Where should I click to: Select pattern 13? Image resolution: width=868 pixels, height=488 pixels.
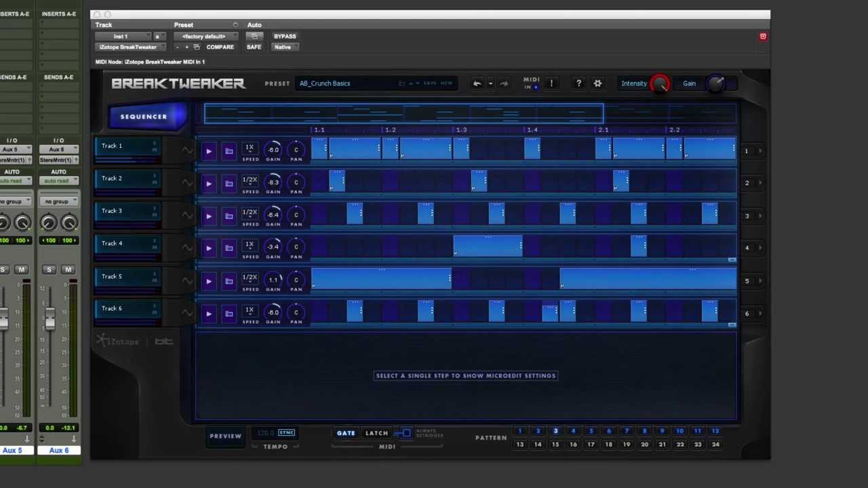pyautogui.click(x=520, y=445)
